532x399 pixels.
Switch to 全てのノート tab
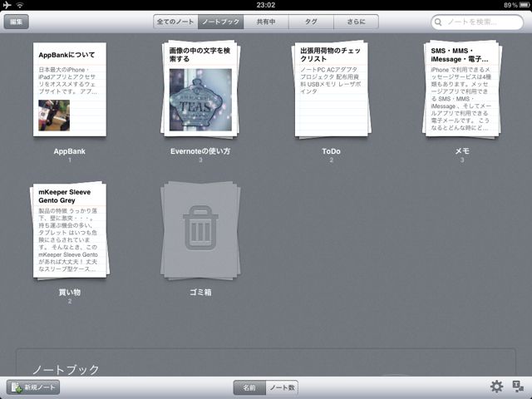175,22
